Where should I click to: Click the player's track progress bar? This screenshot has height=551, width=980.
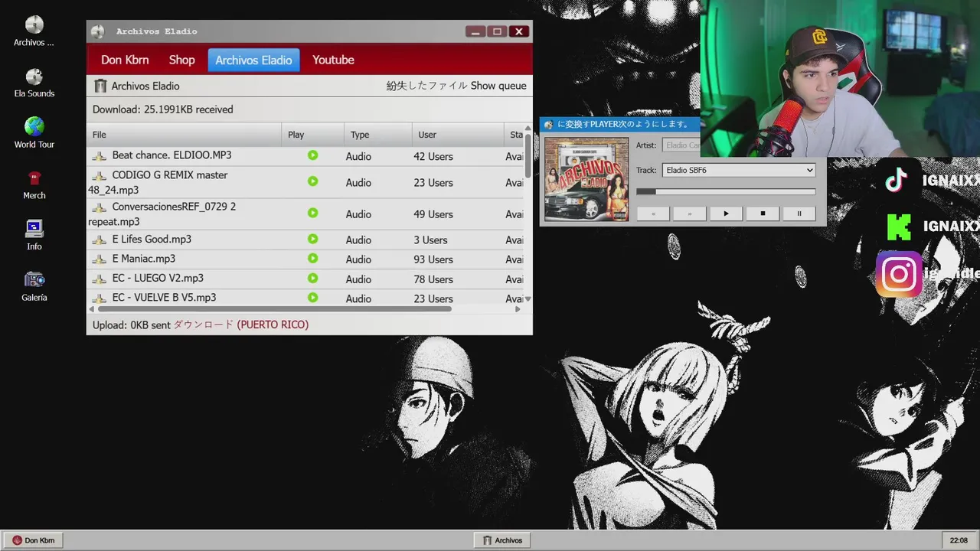726,192
